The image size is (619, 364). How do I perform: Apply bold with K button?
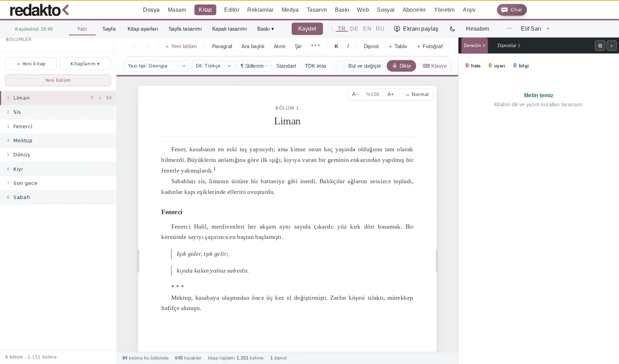click(336, 46)
